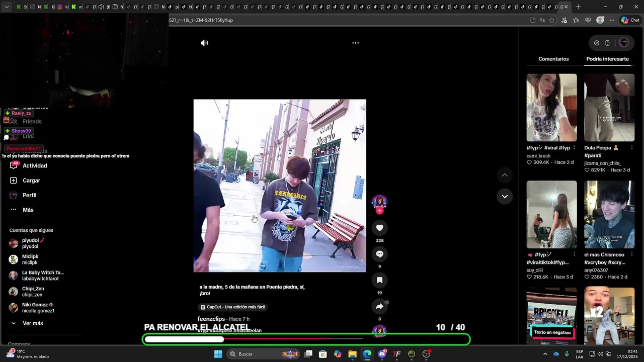This screenshot has width=644, height=362.
Task: Open the soy_oliii video thumbnail
Action: [x=551, y=215]
